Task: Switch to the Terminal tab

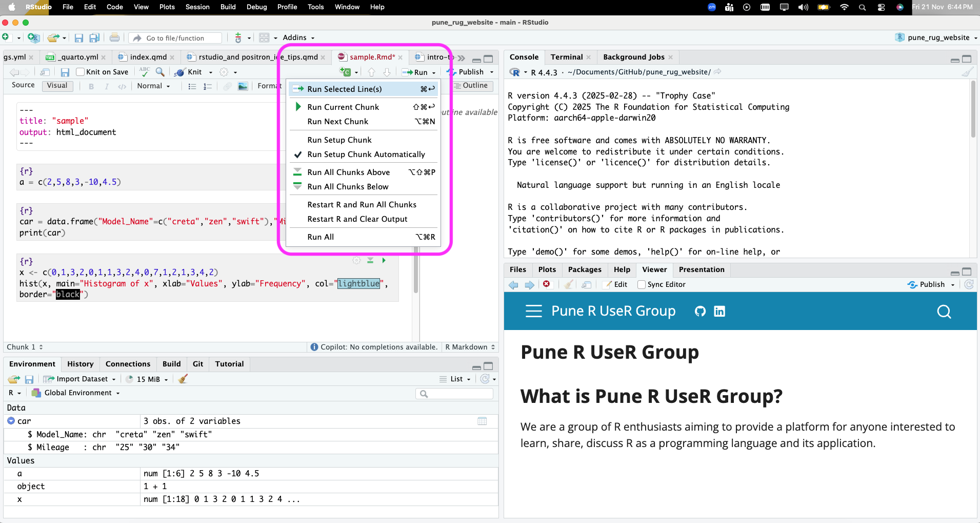Action: click(566, 57)
